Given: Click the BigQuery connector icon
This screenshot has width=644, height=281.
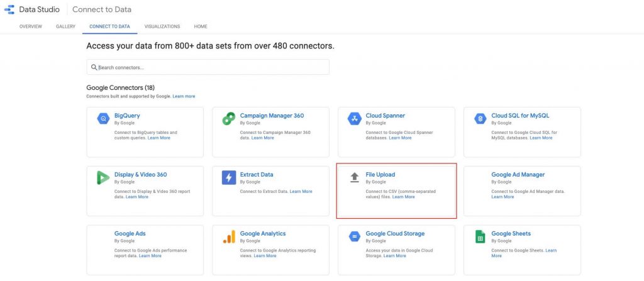Looking at the screenshot, I should tap(103, 119).
